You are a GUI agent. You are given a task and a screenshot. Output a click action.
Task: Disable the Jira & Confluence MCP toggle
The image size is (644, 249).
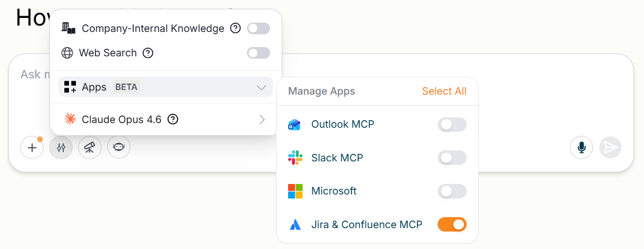(452, 225)
